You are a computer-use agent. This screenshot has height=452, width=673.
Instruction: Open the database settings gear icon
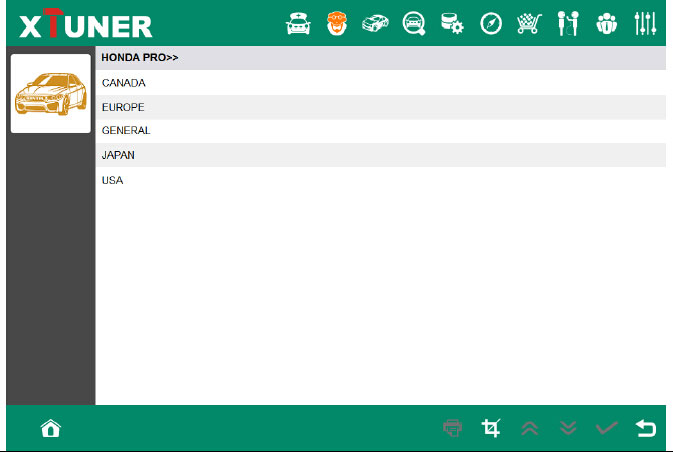pos(452,24)
